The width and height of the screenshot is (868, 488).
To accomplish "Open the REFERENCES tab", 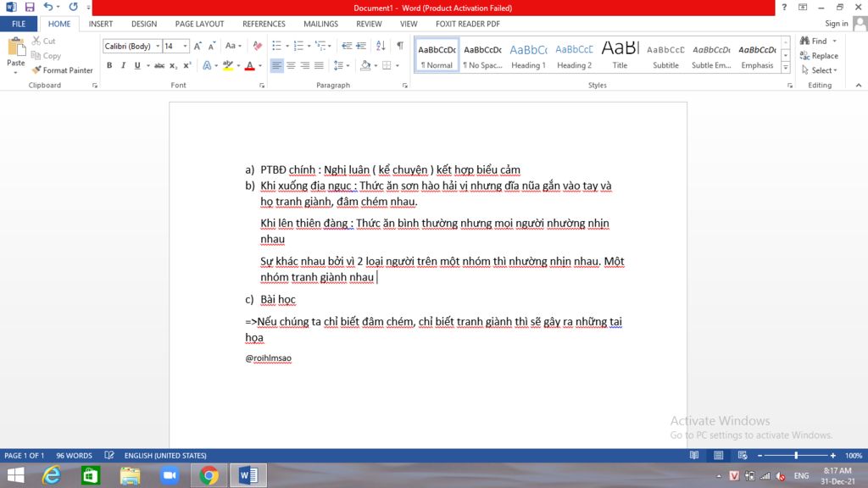I will point(264,24).
